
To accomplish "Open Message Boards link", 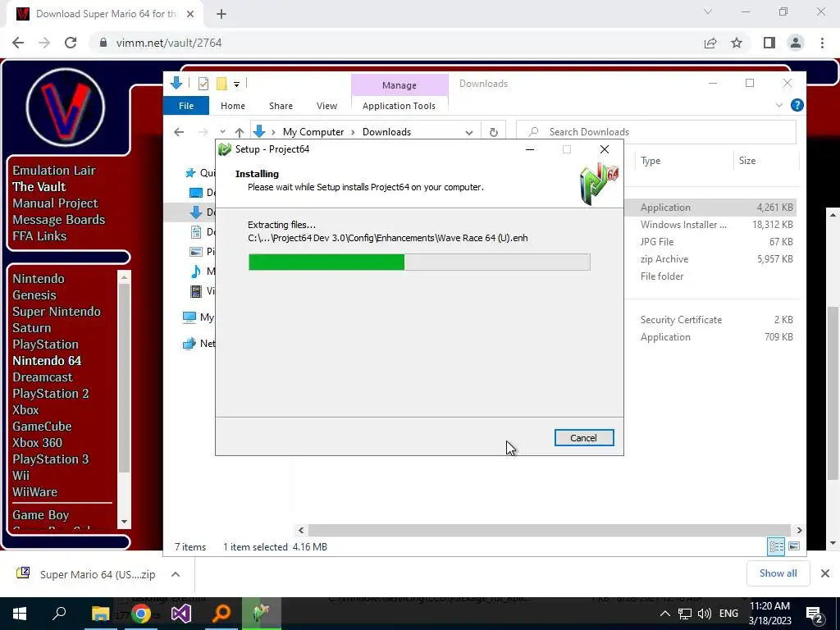I will point(58,220).
